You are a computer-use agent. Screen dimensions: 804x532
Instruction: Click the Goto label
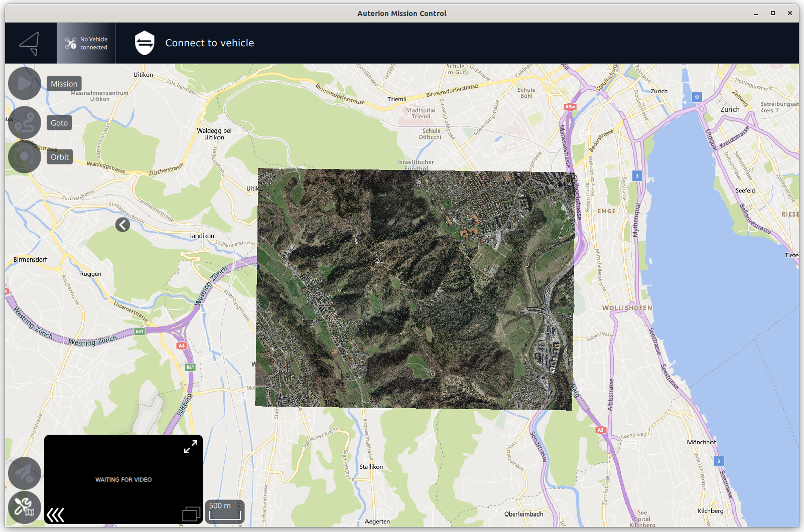[59, 123]
